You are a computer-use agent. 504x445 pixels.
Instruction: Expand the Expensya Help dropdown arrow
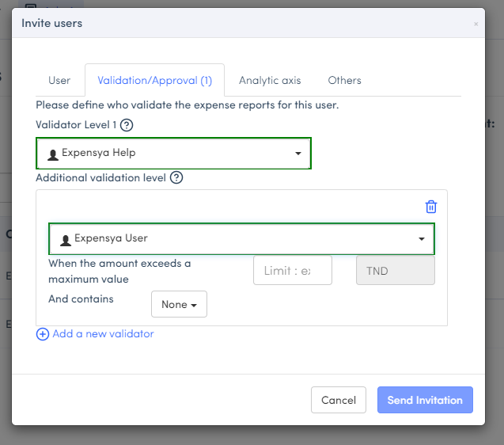coord(298,154)
